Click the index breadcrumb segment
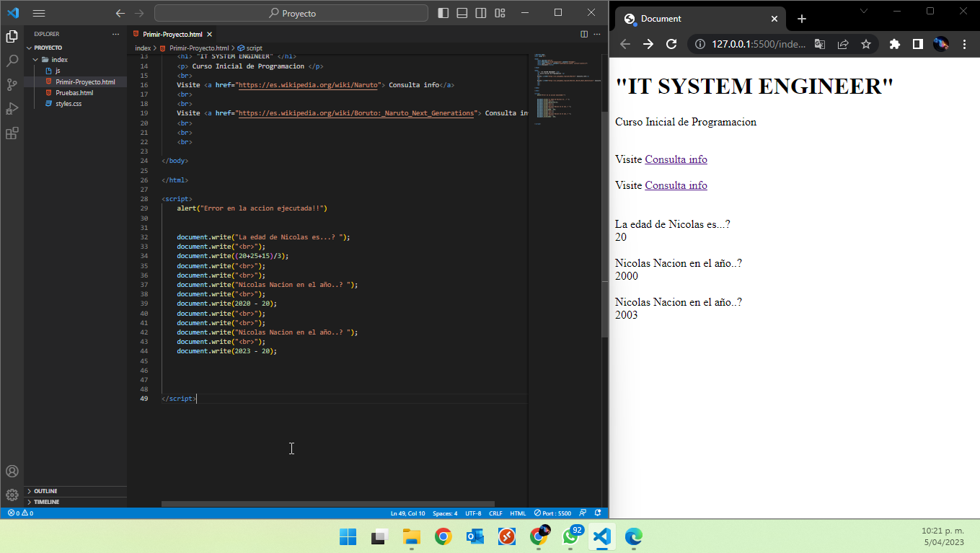This screenshot has height=553, width=980. (143, 48)
